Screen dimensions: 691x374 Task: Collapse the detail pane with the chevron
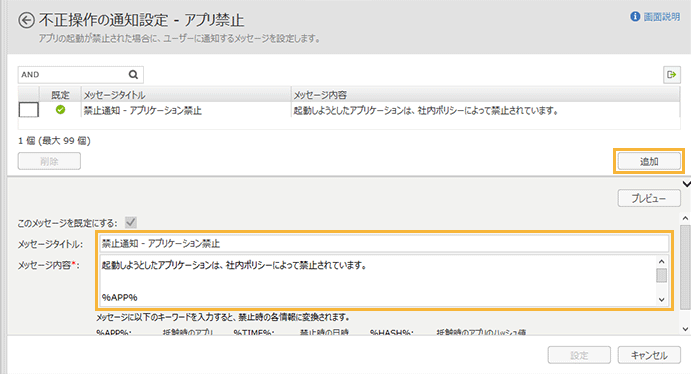pos(687,184)
